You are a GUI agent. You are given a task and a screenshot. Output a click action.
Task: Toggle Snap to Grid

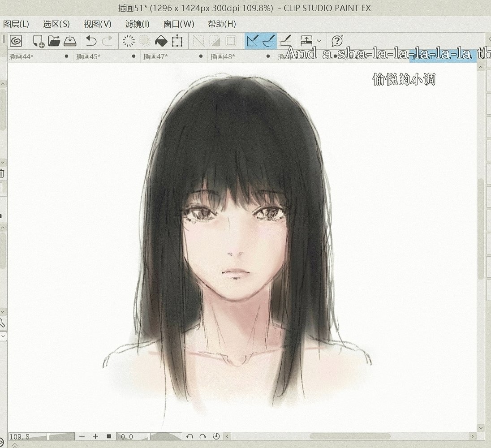point(285,41)
